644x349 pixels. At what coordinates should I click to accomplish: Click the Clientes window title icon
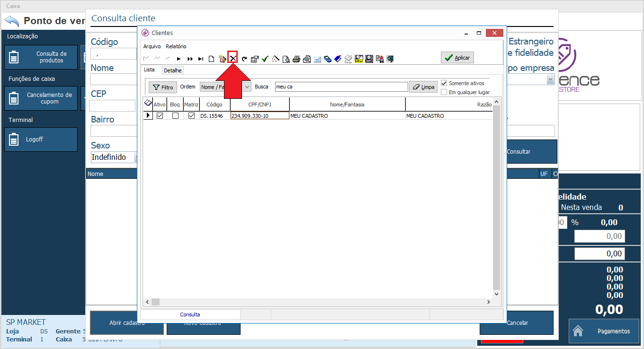(x=145, y=33)
